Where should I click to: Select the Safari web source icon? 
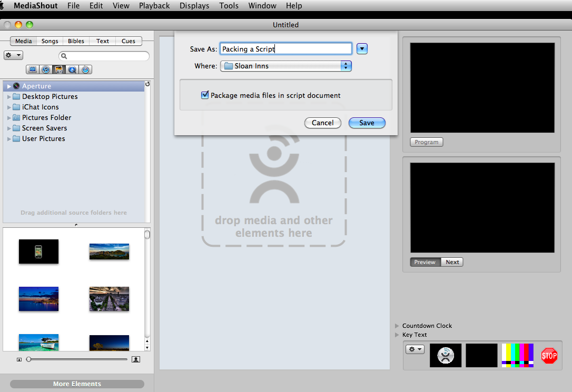pos(85,69)
